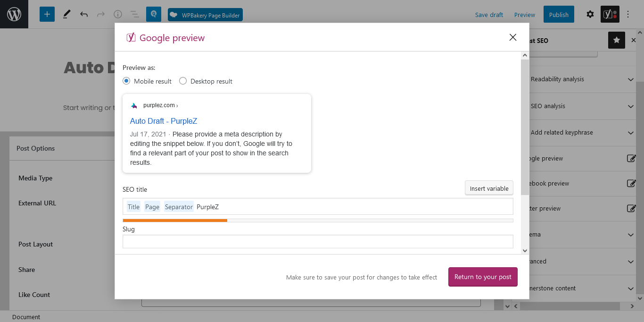644x322 pixels.
Task: Click the orange SEO title progress bar
Action: click(x=175, y=220)
